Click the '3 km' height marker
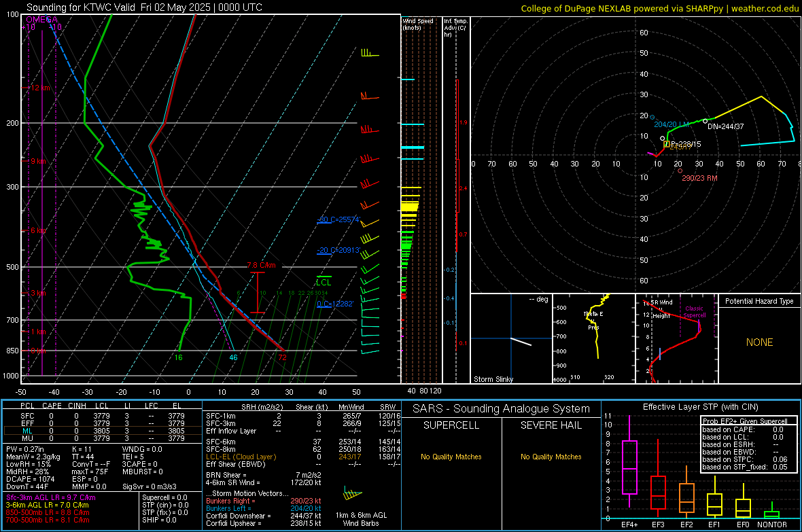Image resolution: width=802 pixels, height=532 pixels. 38,293
